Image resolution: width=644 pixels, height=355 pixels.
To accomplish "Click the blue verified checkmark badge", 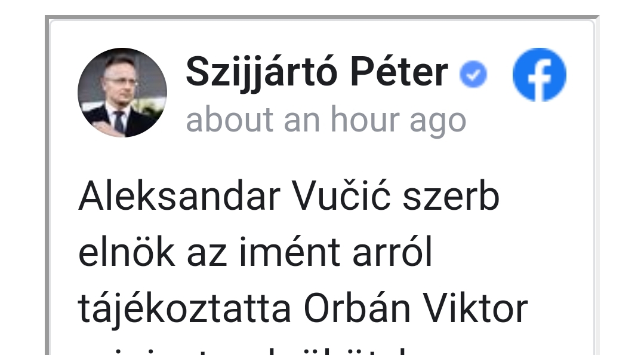I will coord(473,74).
